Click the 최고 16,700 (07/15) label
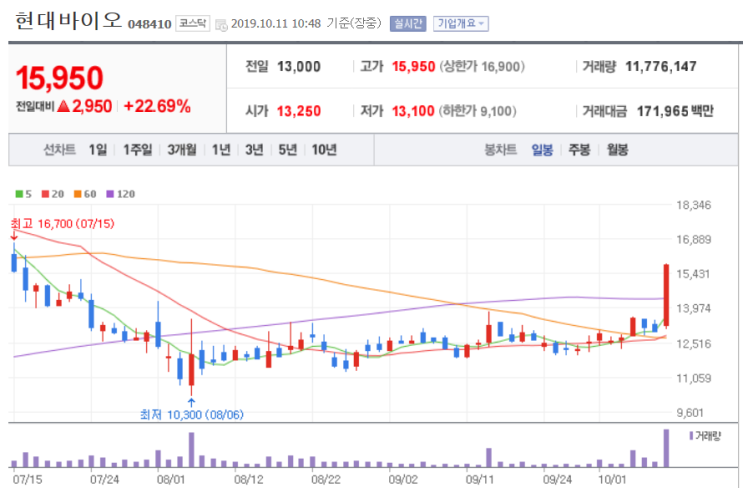 click(63, 224)
